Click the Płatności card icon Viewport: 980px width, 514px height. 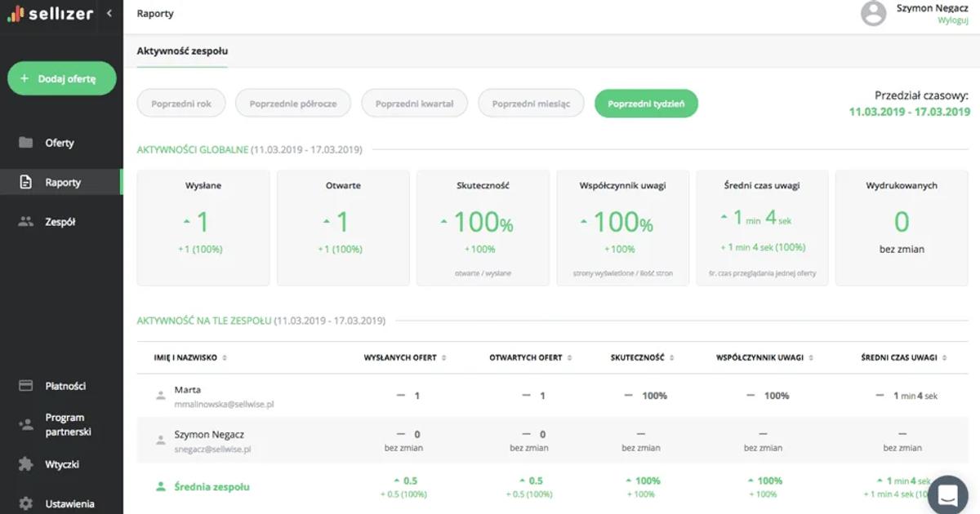tap(26, 386)
